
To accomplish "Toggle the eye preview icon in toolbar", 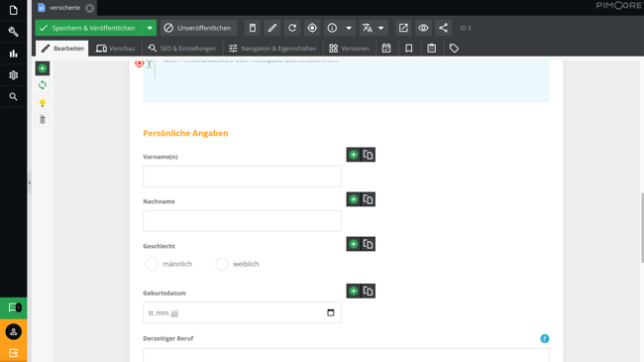I will click(423, 28).
